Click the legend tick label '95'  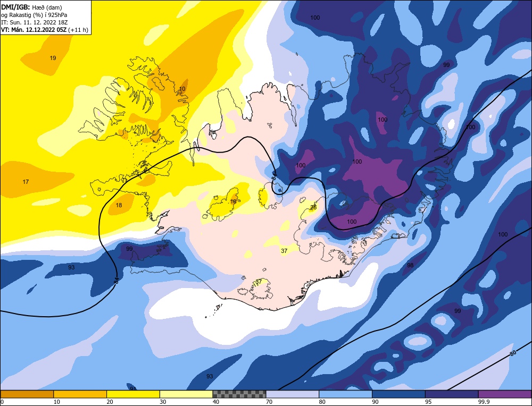coord(428,402)
